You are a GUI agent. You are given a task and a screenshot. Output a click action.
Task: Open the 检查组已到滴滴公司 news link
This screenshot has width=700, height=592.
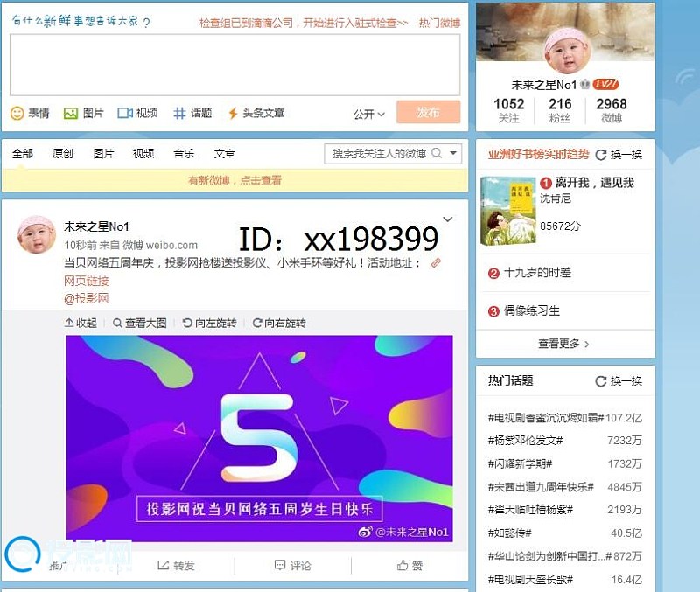pos(304,23)
